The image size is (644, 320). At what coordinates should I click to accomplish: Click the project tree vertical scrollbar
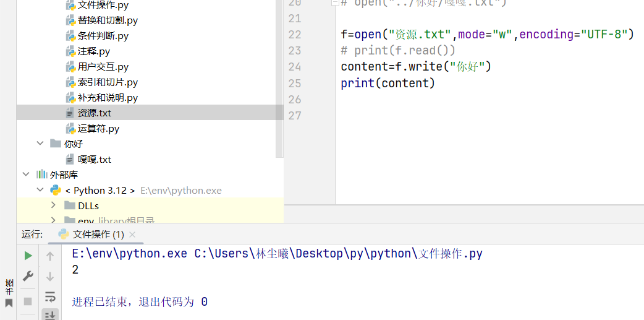click(x=279, y=78)
